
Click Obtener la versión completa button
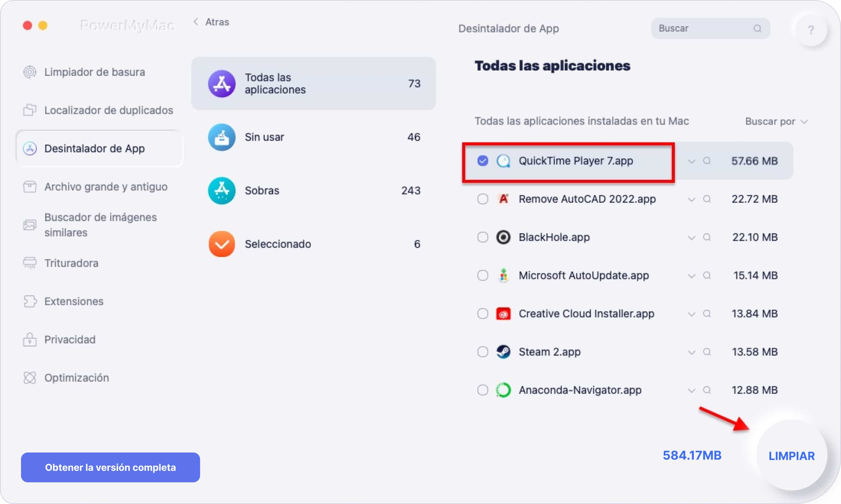[110, 467]
